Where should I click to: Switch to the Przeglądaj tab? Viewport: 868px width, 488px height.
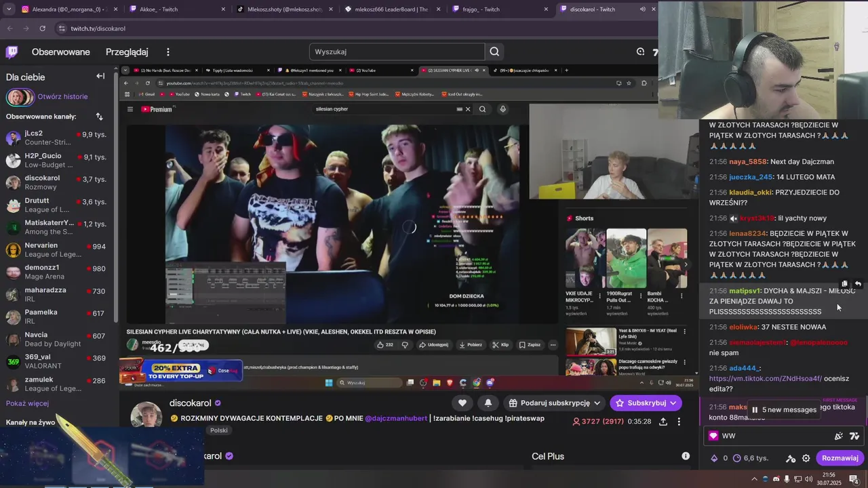tap(127, 52)
